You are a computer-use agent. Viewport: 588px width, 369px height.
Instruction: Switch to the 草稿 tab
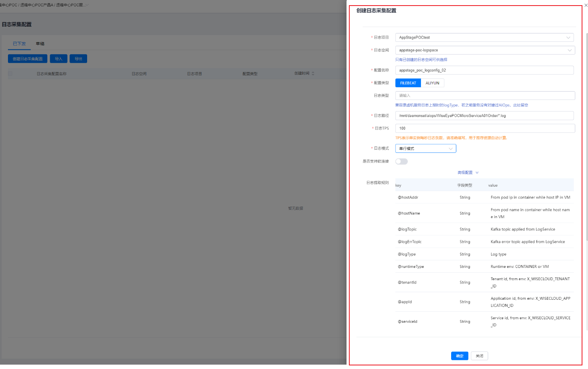(x=40, y=44)
